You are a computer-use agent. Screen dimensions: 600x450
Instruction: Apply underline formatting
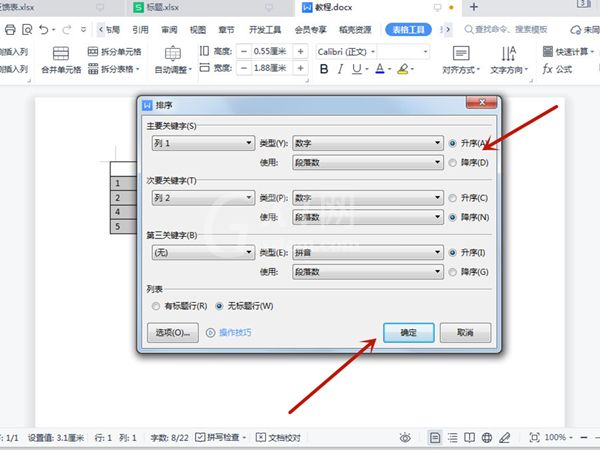pyautogui.click(x=356, y=69)
